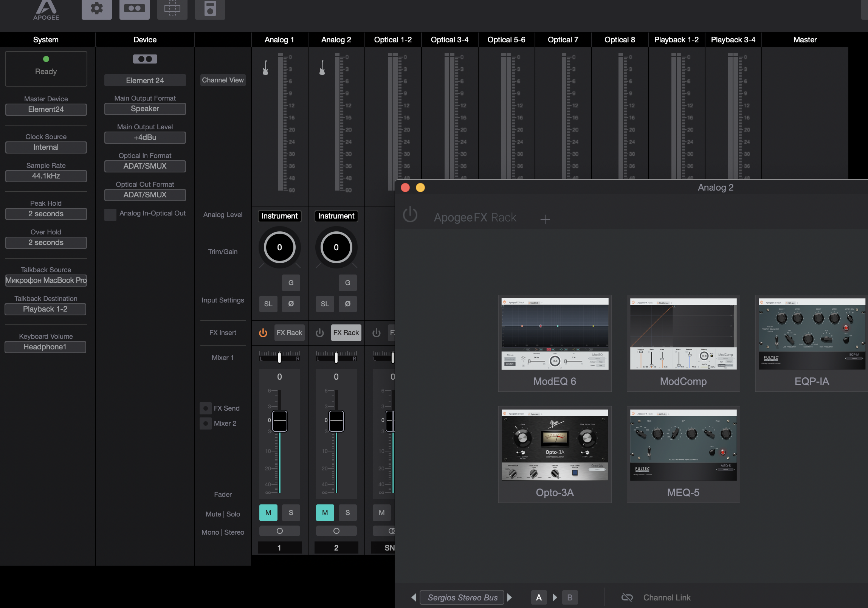Click the speaker toolbar icon

210,8
